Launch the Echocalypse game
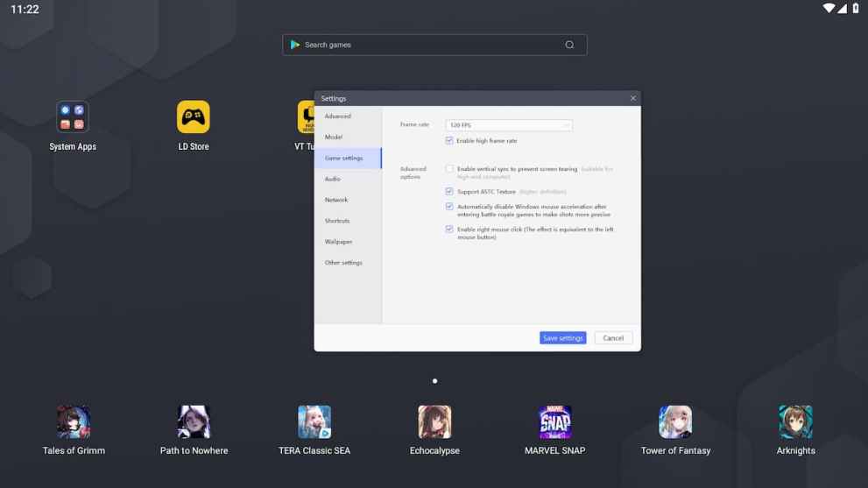 [434, 422]
